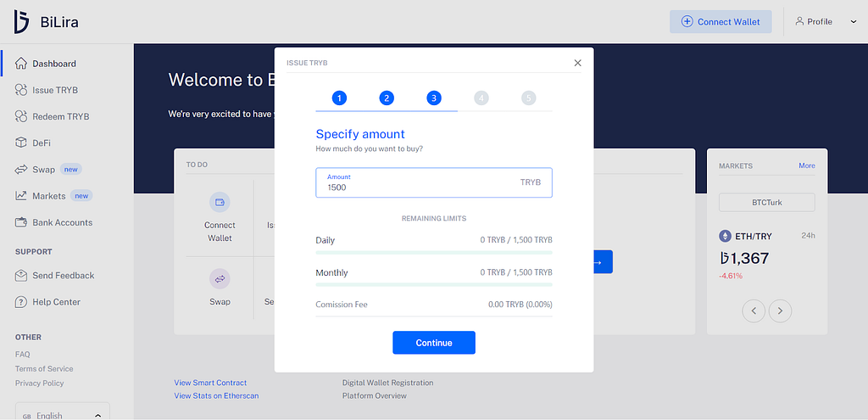
Task: Click the Amount input field
Action: 434,182
